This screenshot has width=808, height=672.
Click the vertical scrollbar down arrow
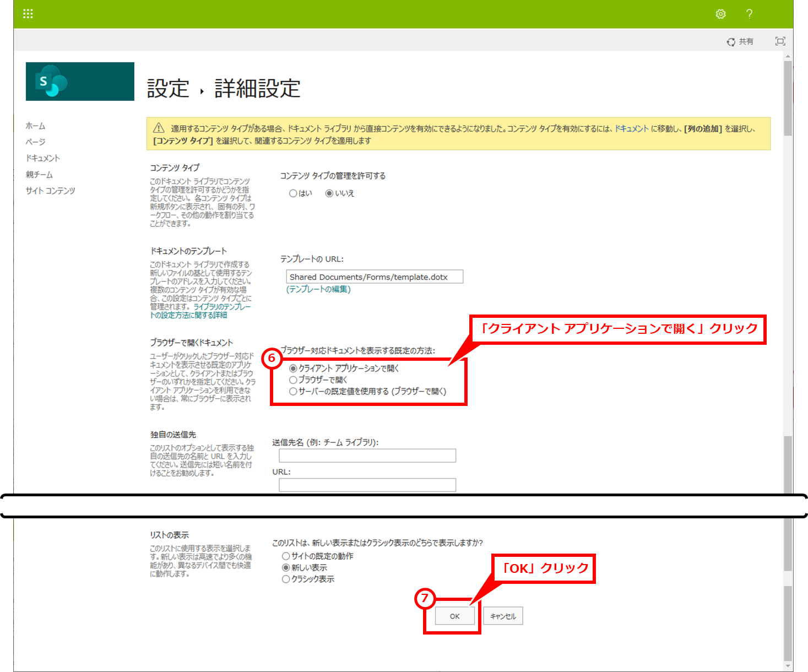788,666
